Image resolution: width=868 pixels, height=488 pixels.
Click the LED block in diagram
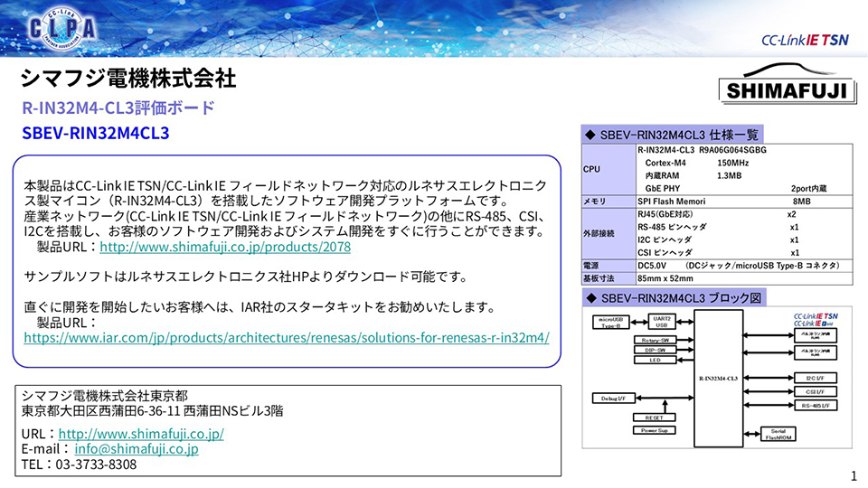(655, 360)
